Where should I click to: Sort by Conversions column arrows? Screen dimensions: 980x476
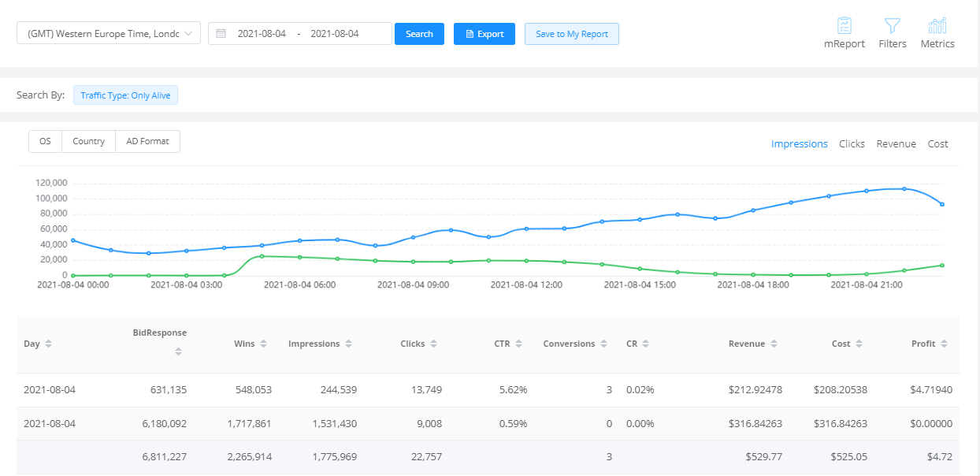click(604, 344)
